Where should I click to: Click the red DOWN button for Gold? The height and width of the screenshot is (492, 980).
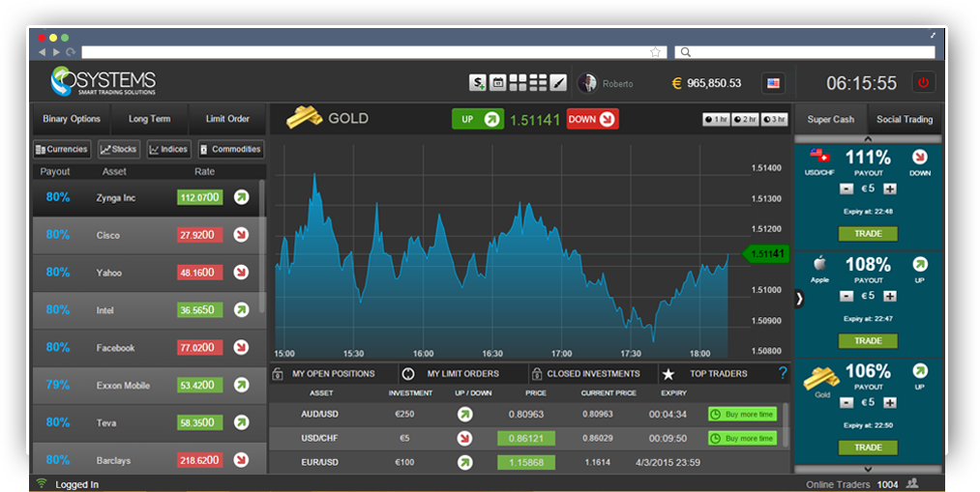point(592,119)
